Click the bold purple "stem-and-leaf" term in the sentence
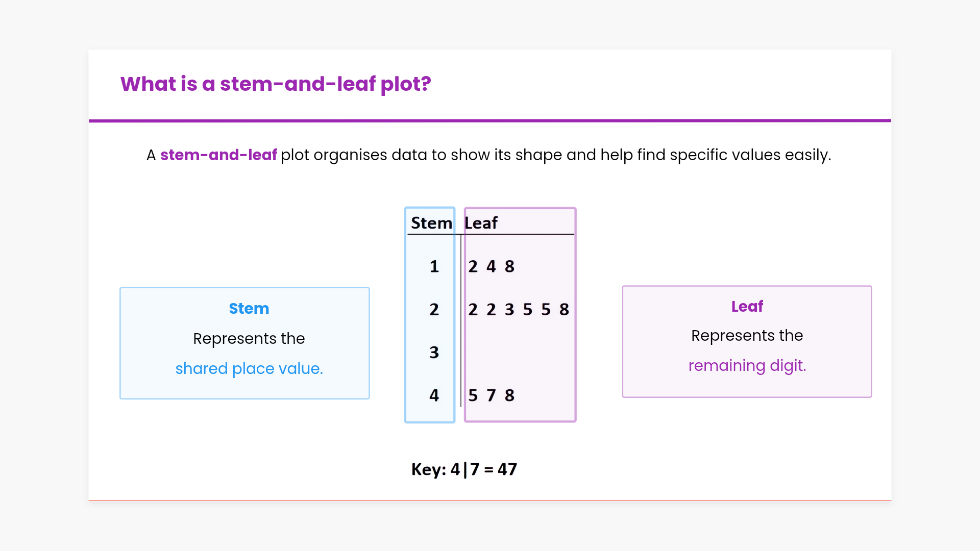 click(x=218, y=155)
